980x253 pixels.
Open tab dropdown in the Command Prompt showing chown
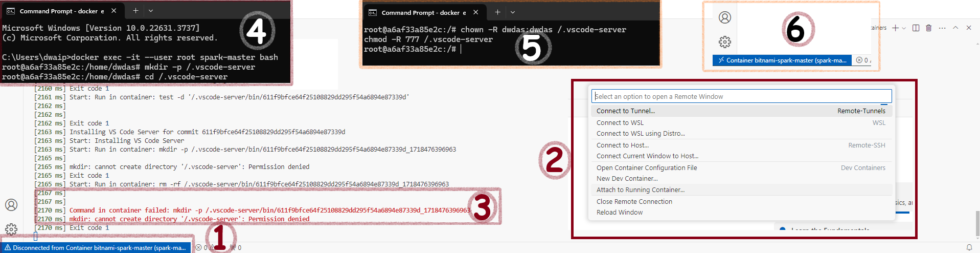(513, 12)
